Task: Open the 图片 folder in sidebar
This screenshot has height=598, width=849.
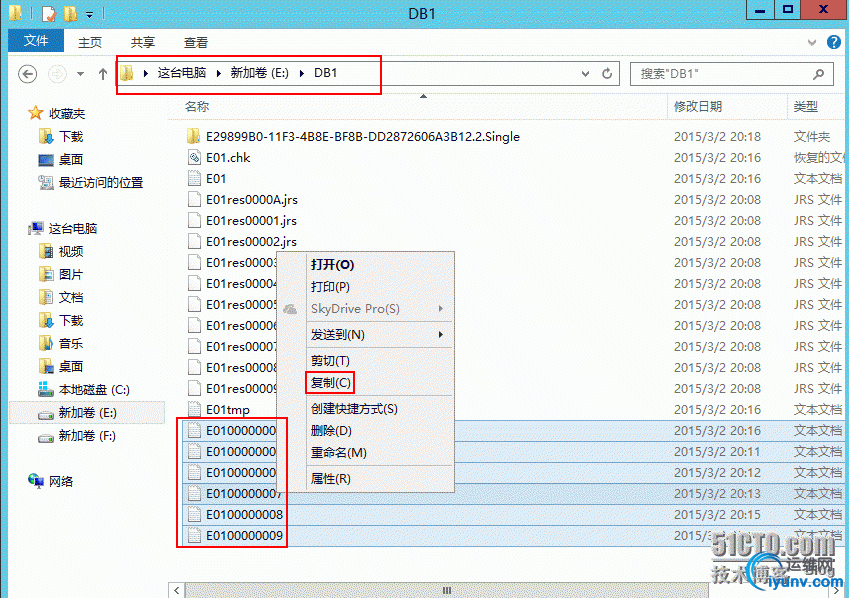Action: point(71,275)
